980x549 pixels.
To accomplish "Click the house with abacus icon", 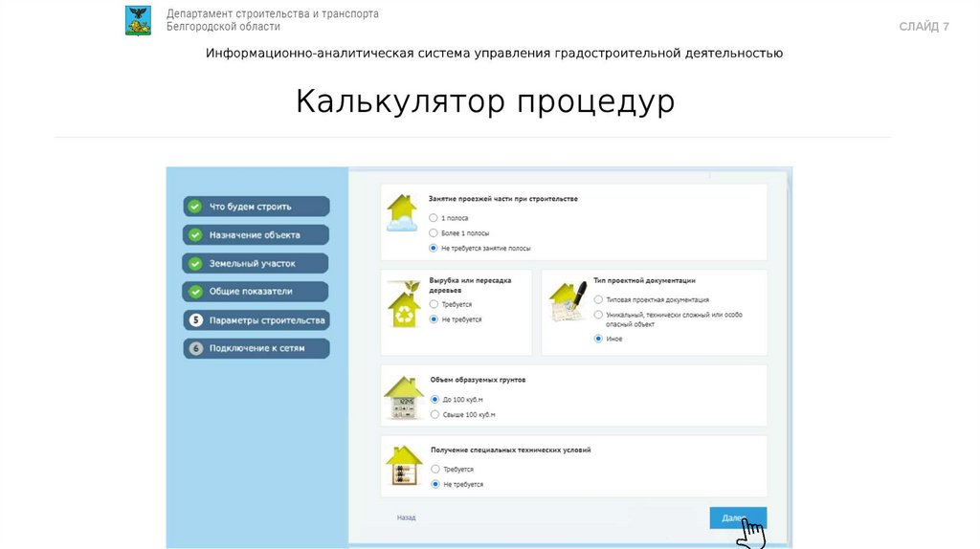I will [x=403, y=467].
